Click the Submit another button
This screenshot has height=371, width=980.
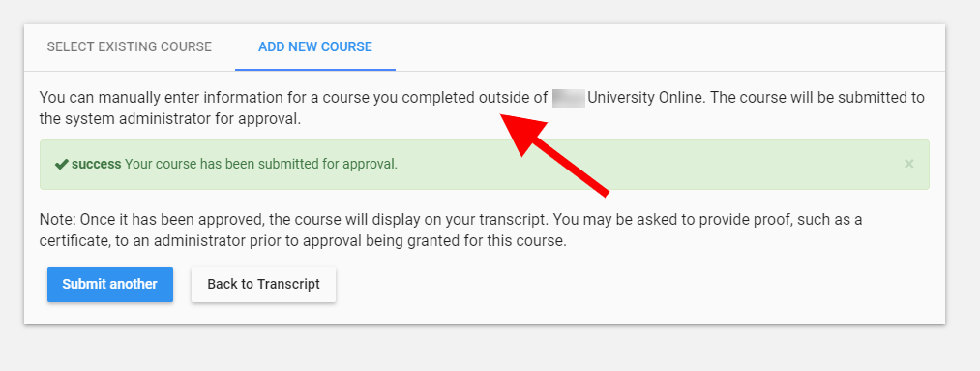(110, 285)
